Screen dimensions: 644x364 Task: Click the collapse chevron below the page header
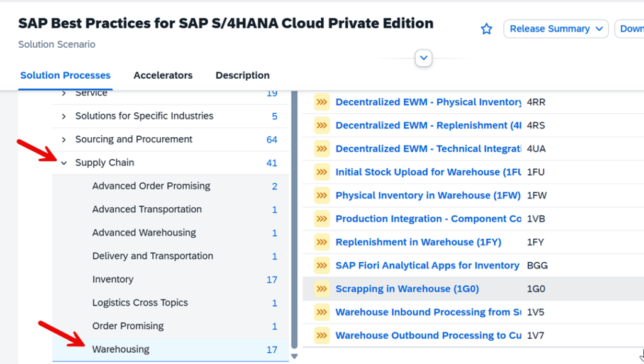pos(423,57)
